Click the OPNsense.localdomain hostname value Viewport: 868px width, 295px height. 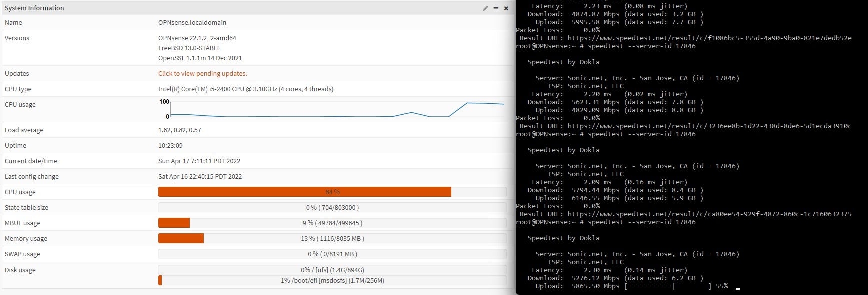(x=192, y=22)
